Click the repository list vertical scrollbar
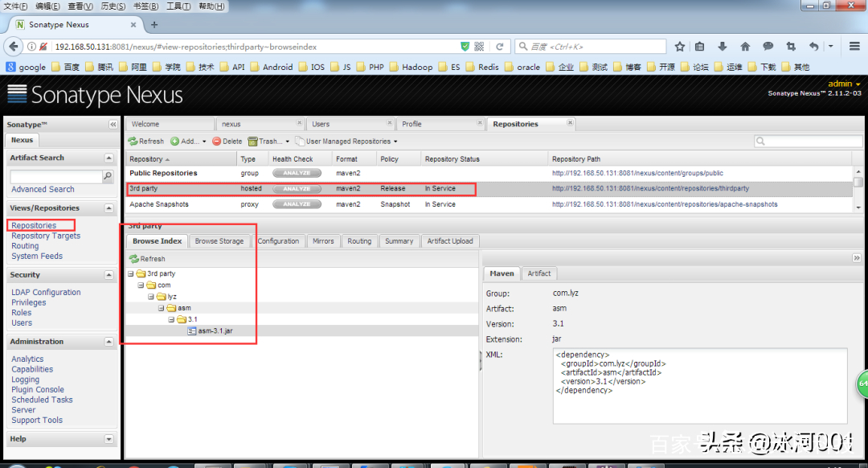Viewport: 868px width, 468px height. pos(858,190)
